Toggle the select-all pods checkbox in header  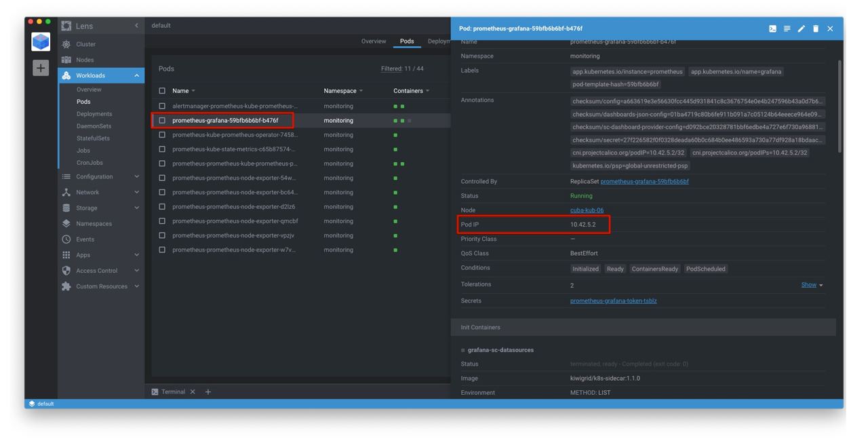(x=162, y=91)
